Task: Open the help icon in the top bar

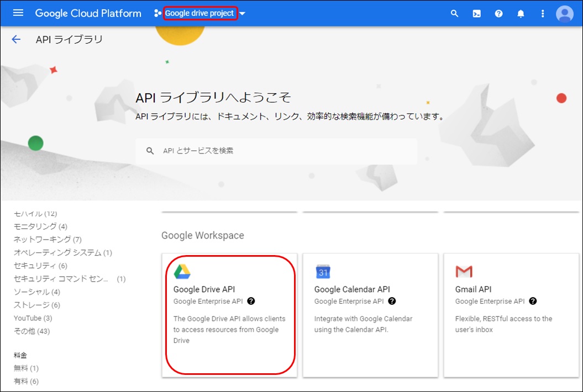Action: click(x=498, y=13)
